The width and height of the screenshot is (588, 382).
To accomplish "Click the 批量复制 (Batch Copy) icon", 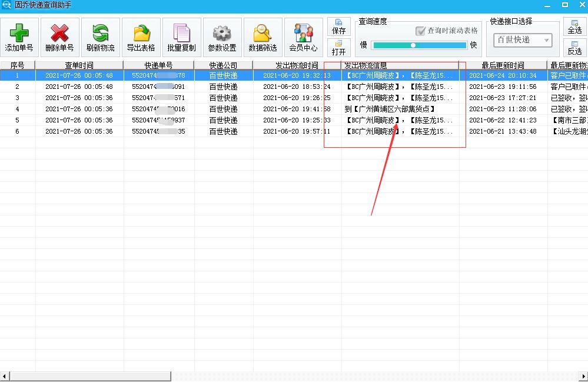I will coord(181,36).
